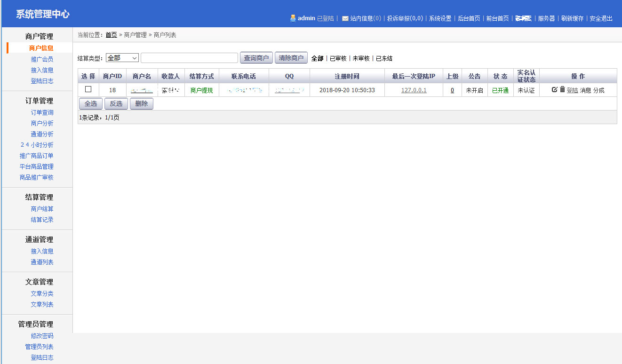Click 登陆 link in the operations column
This screenshot has height=364, width=622.
[x=572, y=90]
